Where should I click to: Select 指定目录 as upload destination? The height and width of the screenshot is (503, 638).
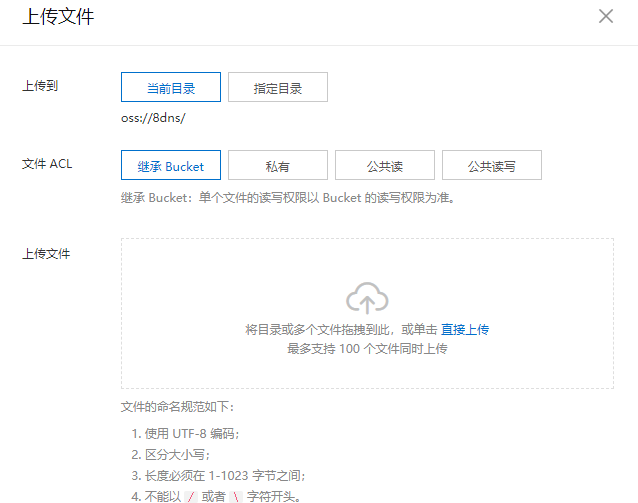[277, 88]
